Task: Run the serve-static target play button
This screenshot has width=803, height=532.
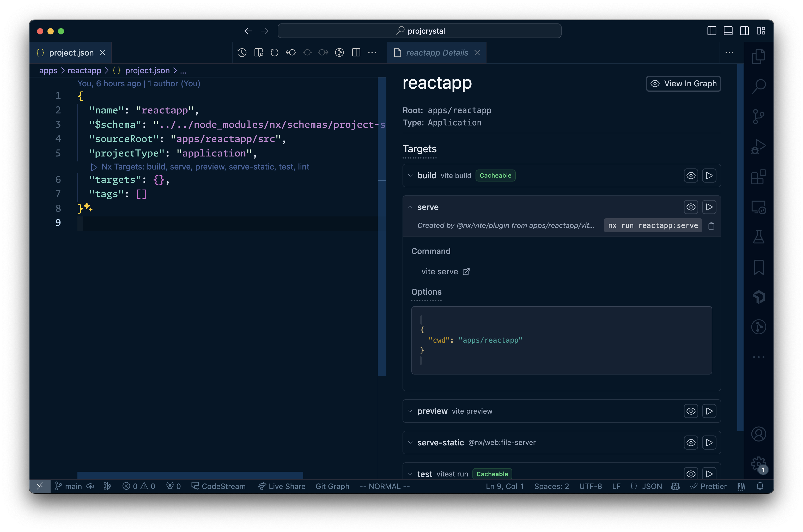Action: tap(709, 443)
